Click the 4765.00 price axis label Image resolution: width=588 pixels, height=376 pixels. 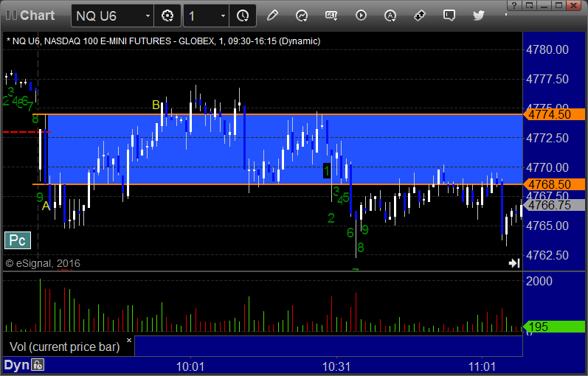(x=547, y=226)
